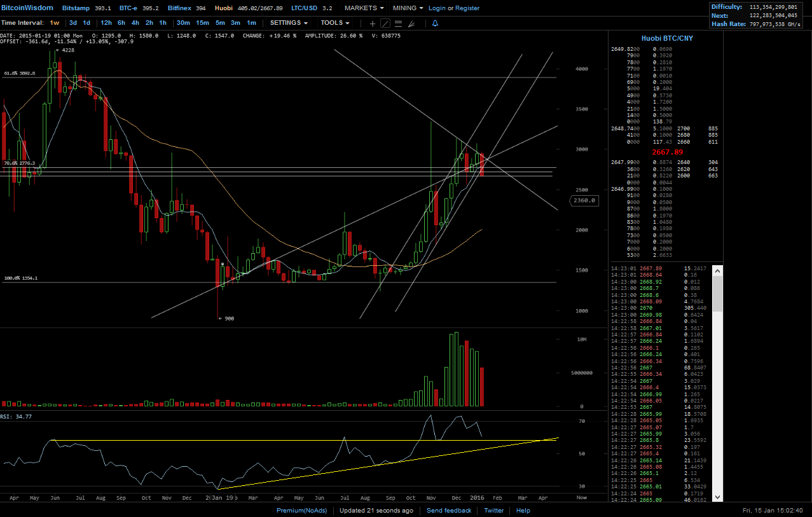Set time interval to 15m
Viewport: 812px width, 517px height.
tap(202, 23)
